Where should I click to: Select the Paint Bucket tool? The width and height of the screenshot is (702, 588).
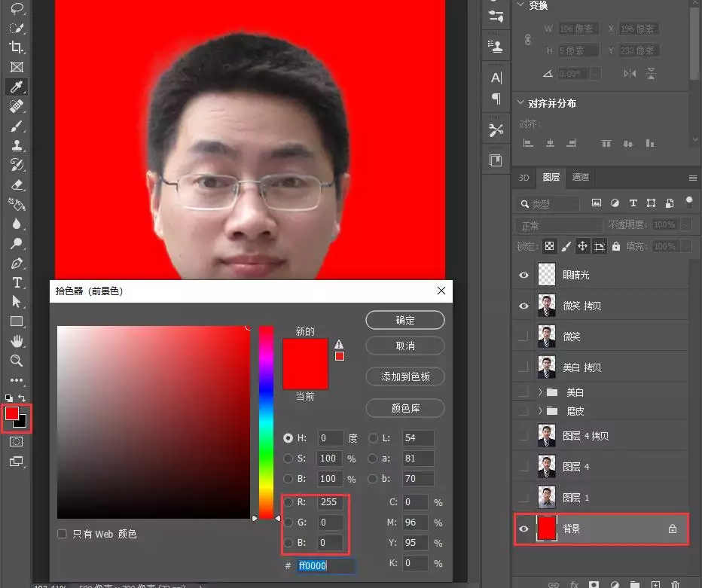point(17,204)
